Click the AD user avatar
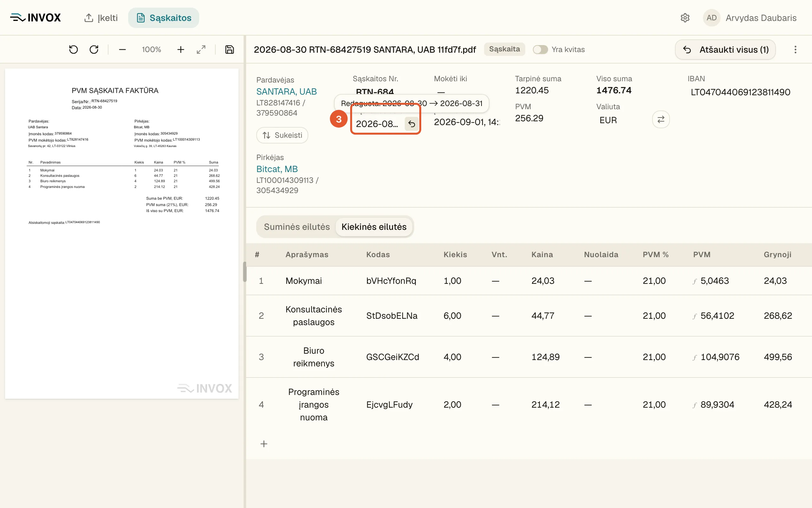This screenshot has width=812, height=508. [x=711, y=18]
